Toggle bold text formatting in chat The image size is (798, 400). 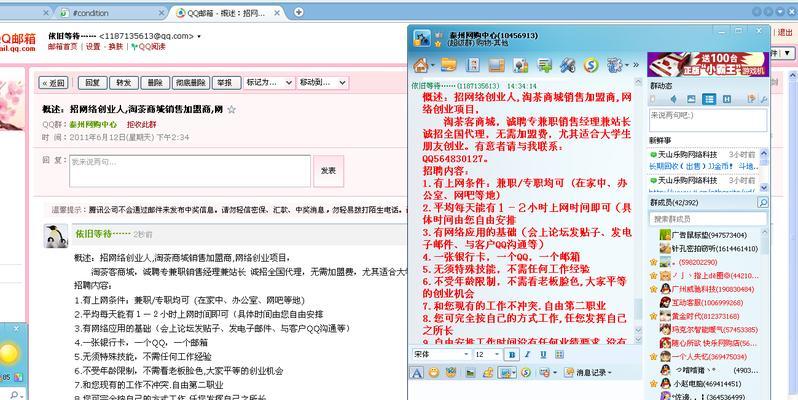point(511,355)
